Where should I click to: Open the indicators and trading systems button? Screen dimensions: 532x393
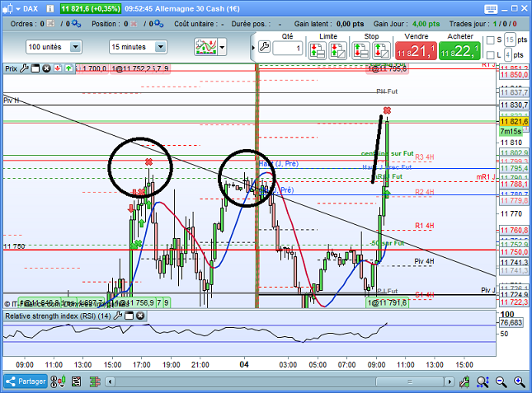coord(205,47)
